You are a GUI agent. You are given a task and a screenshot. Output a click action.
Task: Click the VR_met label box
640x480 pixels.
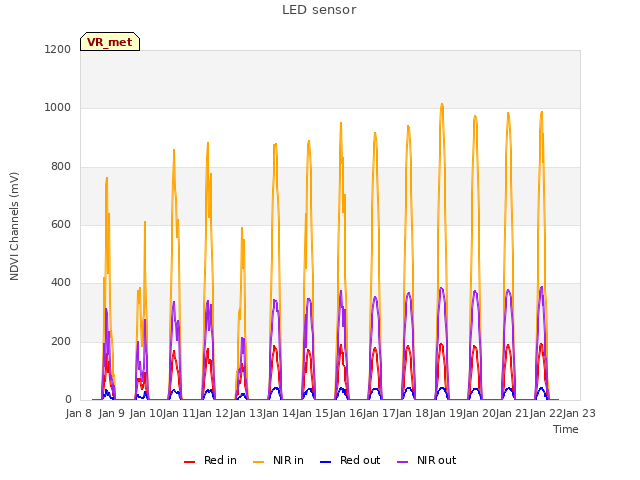pos(110,42)
